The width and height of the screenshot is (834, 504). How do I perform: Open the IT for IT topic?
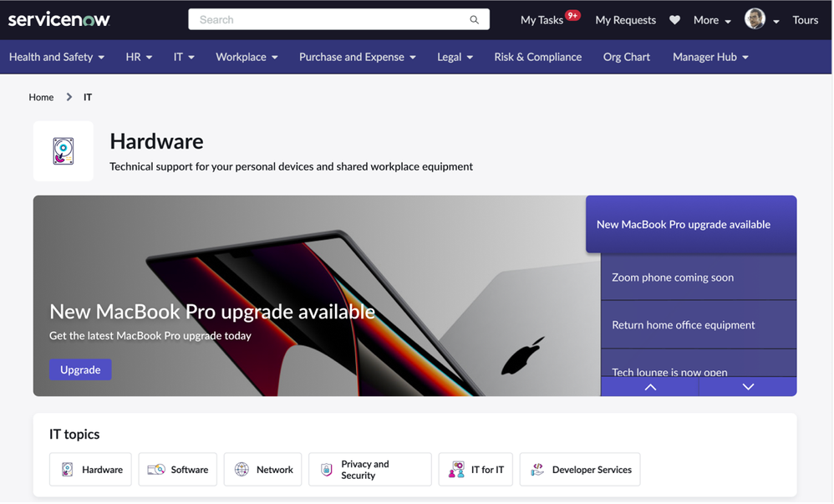coord(475,470)
